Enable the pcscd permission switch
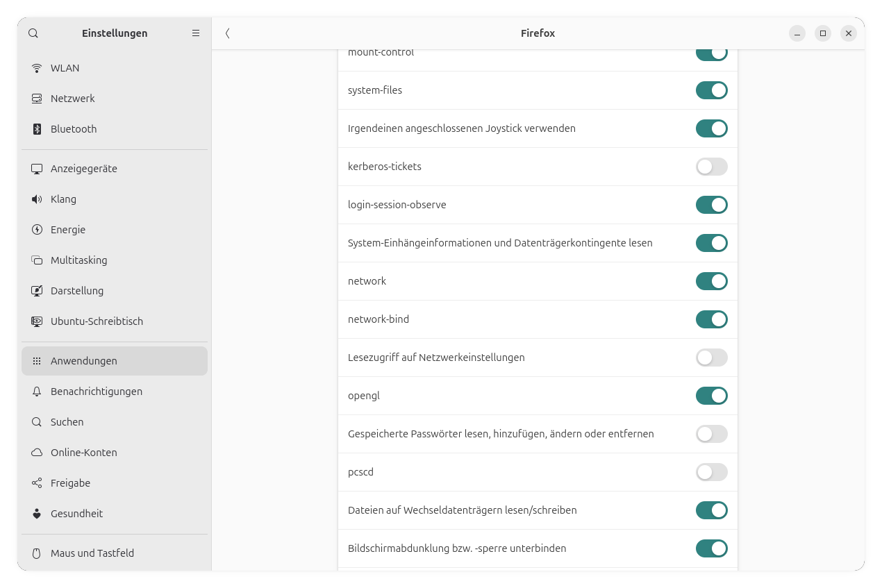Image resolution: width=882 pixels, height=588 pixels. 711,472
